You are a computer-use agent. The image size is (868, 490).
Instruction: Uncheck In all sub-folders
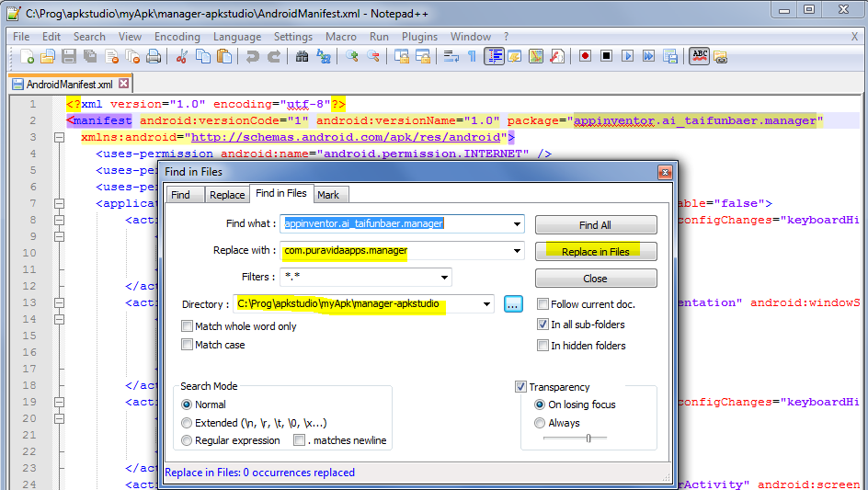click(x=543, y=325)
